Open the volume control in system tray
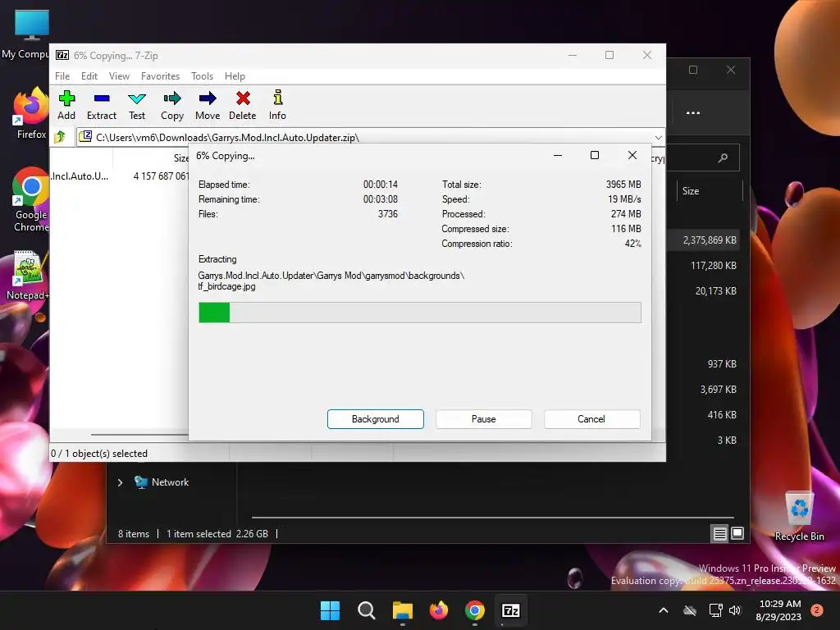The width and height of the screenshot is (840, 630). [734, 610]
